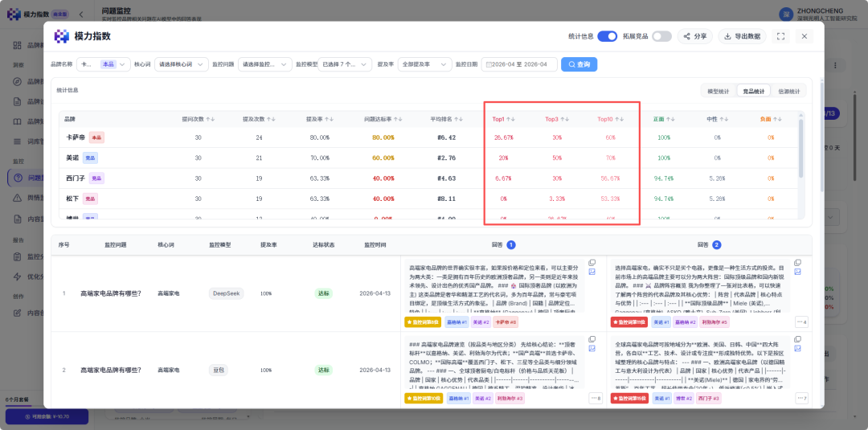Open the 监控模型 dropdown showing 已选择 7 个
868x430 pixels.
[344, 64]
